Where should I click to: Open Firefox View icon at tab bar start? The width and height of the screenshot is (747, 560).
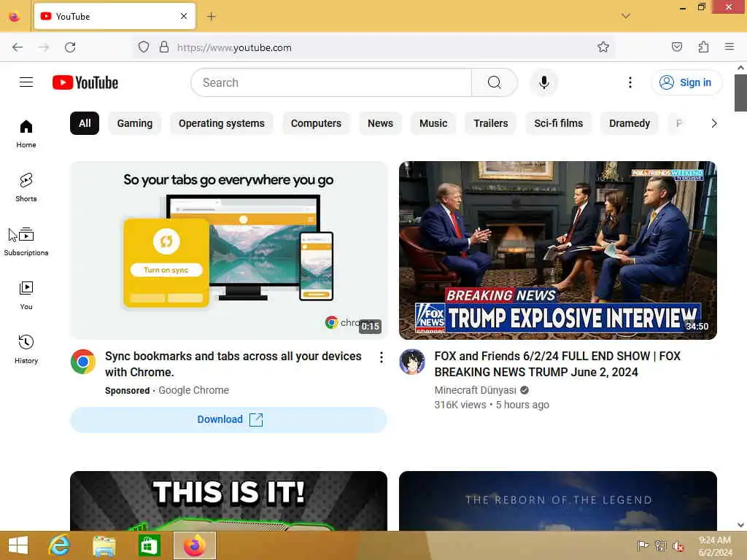pos(15,17)
